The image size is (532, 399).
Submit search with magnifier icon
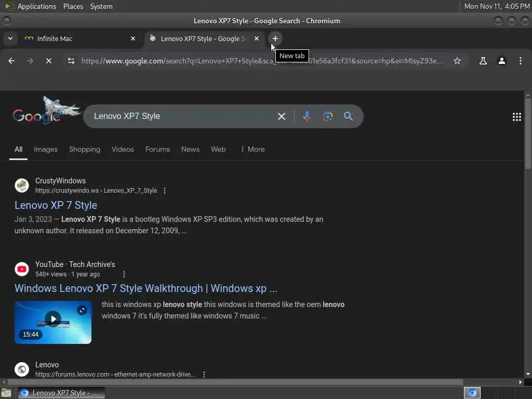[x=348, y=116]
